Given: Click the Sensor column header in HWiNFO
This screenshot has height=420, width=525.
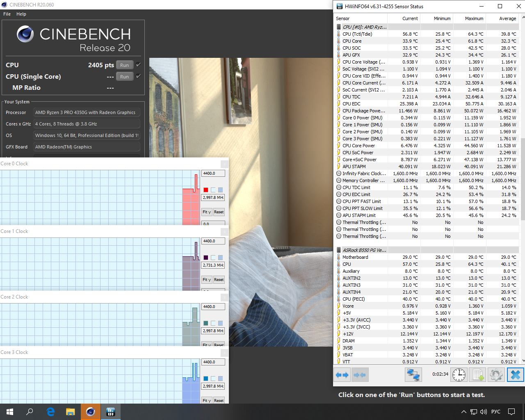Looking at the screenshot, I should (x=361, y=18).
